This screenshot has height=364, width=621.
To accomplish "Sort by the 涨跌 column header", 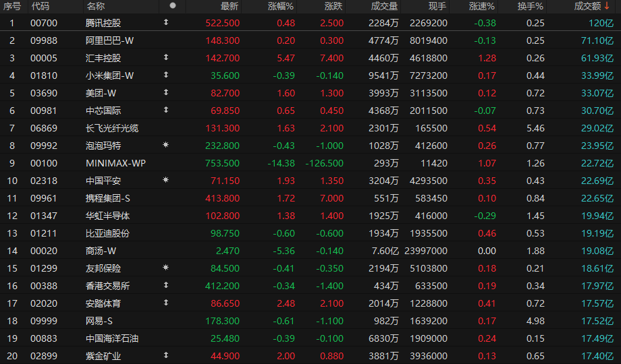I will click(x=333, y=6).
